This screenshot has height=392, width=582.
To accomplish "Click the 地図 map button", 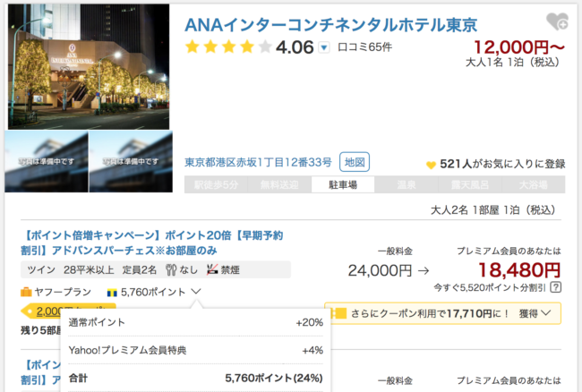I will click(355, 162).
